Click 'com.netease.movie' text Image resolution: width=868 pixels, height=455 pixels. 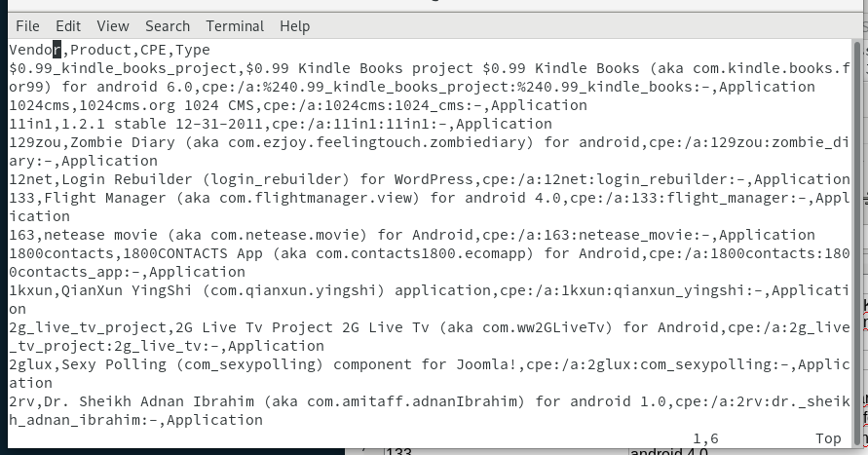point(285,235)
